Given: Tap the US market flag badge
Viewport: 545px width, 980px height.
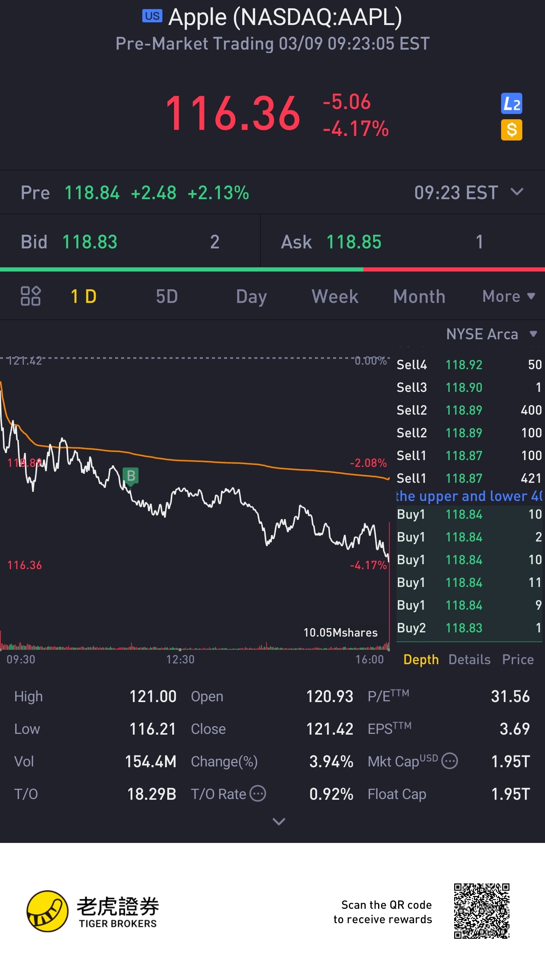Looking at the screenshot, I should point(152,16).
